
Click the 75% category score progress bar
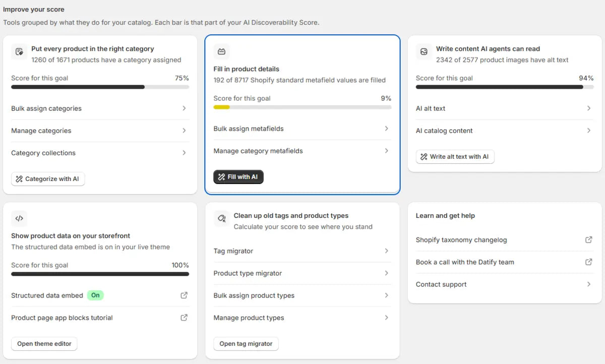click(x=100, y=87)
